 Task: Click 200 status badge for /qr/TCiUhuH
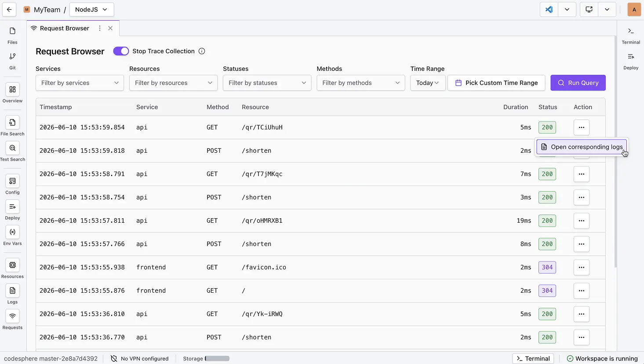[x=547, y=127]
